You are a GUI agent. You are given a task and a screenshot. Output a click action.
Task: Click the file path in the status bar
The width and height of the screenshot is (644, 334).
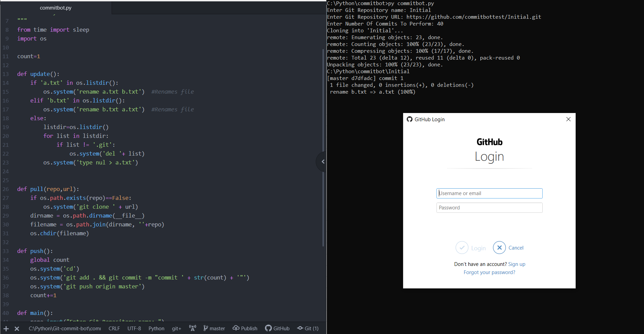(65, 328)
